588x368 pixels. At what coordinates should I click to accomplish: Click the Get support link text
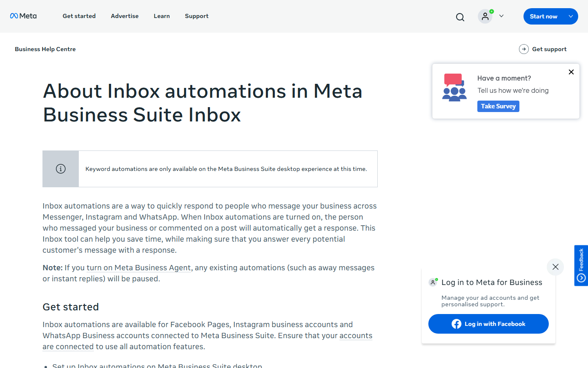tap(549, 49)
